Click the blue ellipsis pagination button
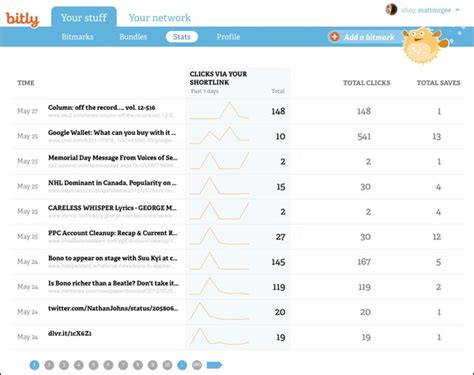Image resolution: width=474 pixels, height=375 pixels. 182,365
